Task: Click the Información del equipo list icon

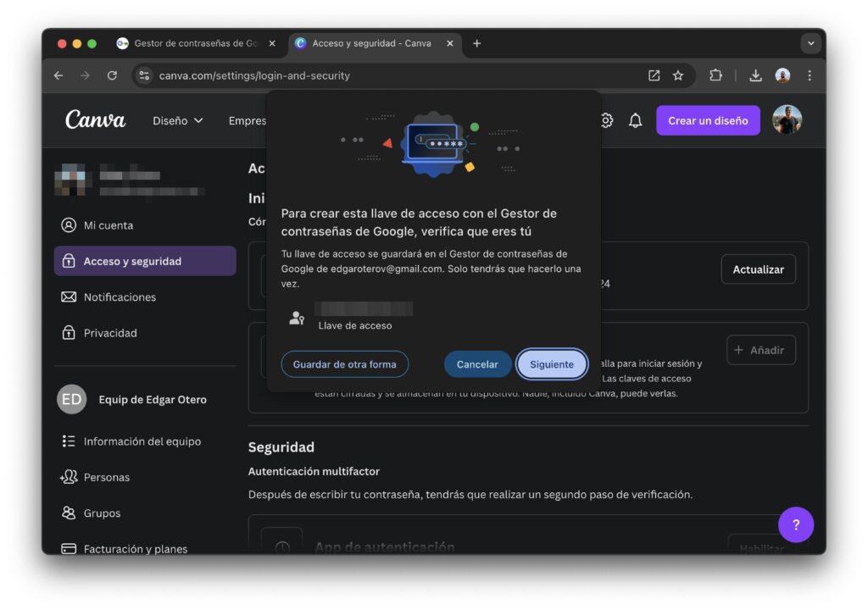Action: point(69,441)
